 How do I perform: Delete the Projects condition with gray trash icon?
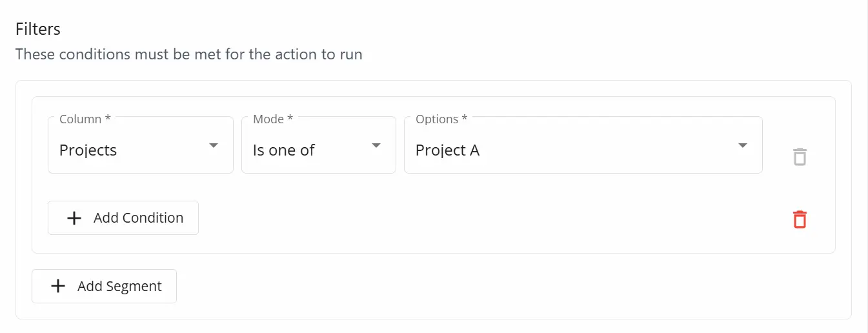[800, 157]
